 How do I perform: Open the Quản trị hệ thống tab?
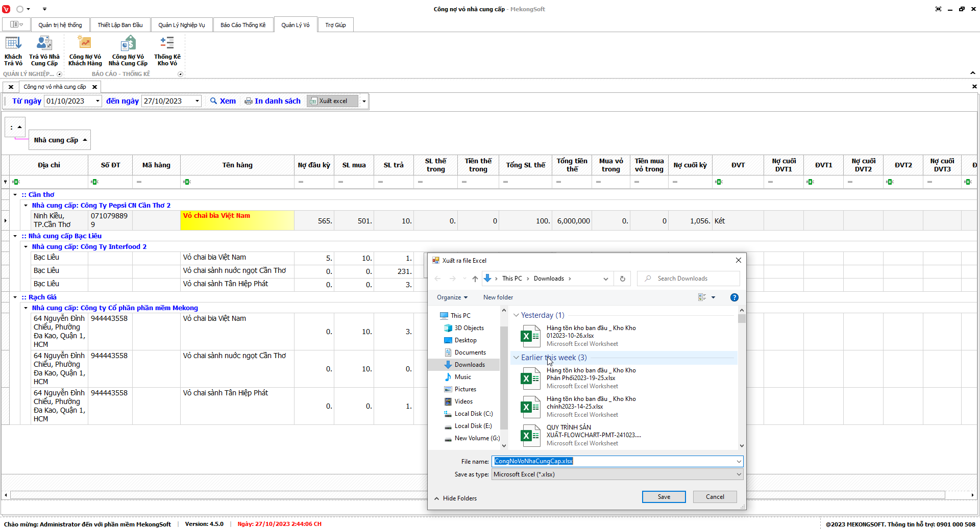click(x=60, y=25)
